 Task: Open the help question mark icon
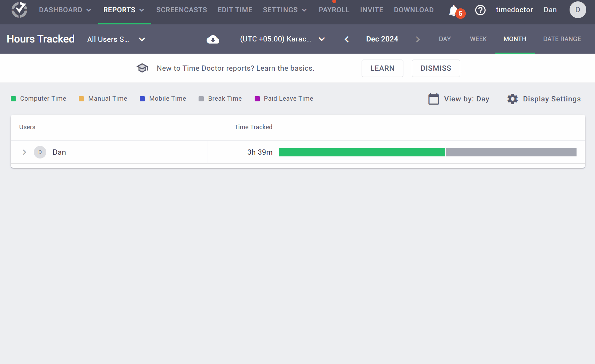point(480,10)
